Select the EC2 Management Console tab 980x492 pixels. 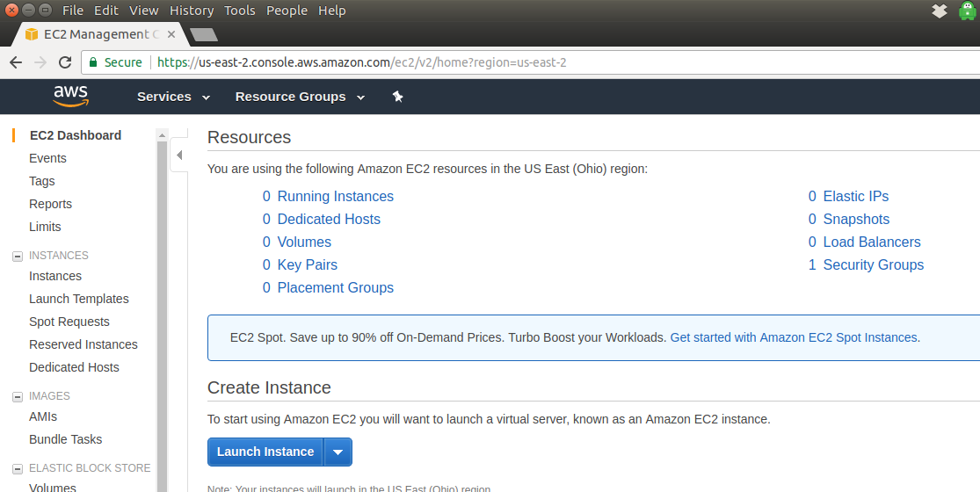click(x=100, y=34)
